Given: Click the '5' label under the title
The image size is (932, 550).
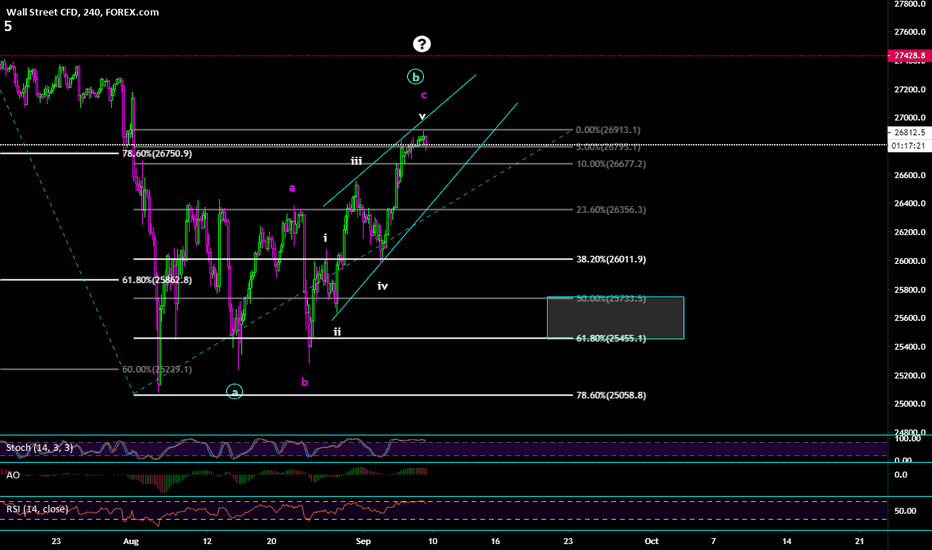Looking at the screenshot, I should pyautogui.click(x=8, y=26).
